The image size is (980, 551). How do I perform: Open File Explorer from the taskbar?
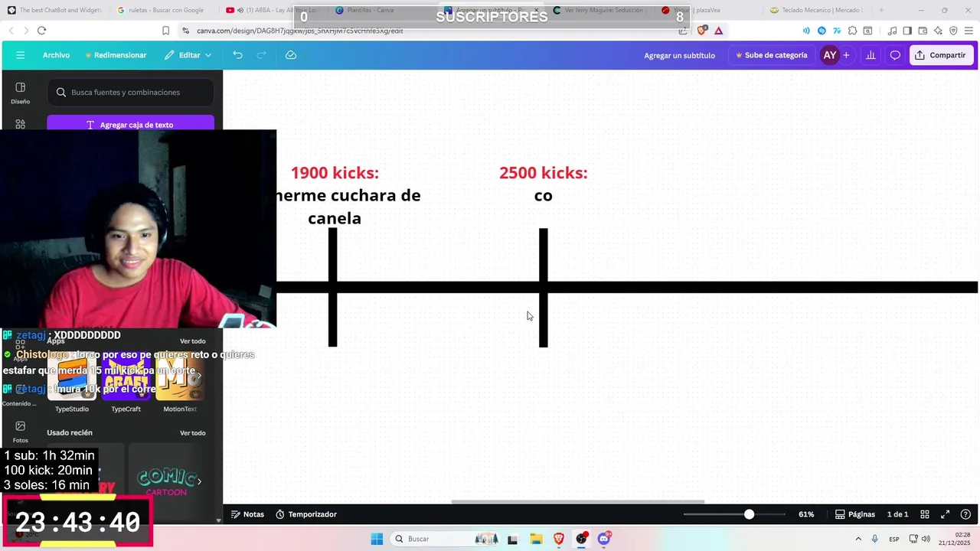click(536, 539)
